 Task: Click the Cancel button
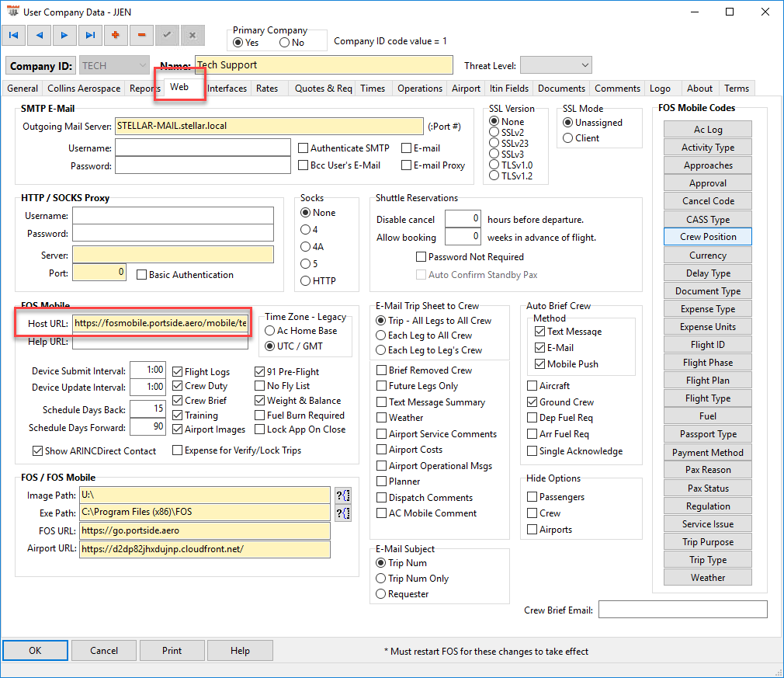pos(104,651)
